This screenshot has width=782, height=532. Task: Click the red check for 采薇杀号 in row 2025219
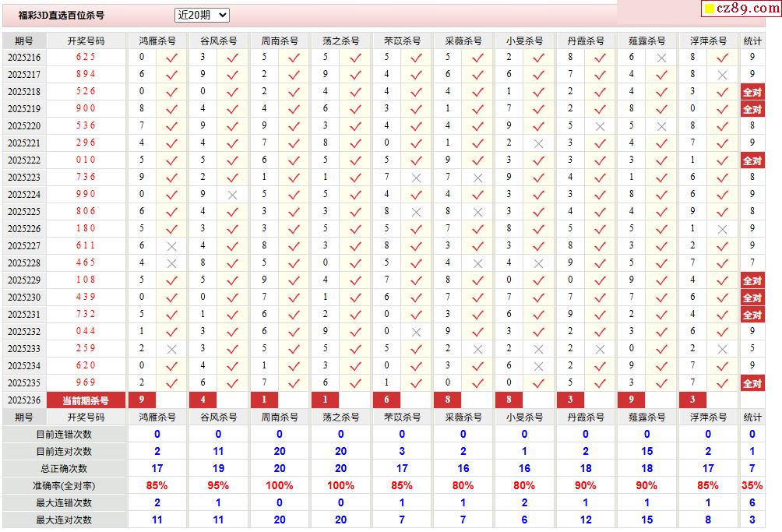(x=477, y=109)
